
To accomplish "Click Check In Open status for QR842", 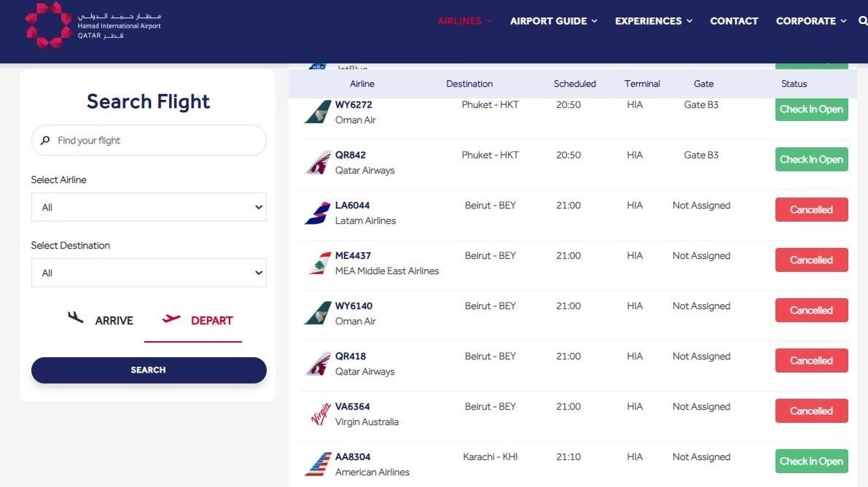I will click(x=812, y=160).
